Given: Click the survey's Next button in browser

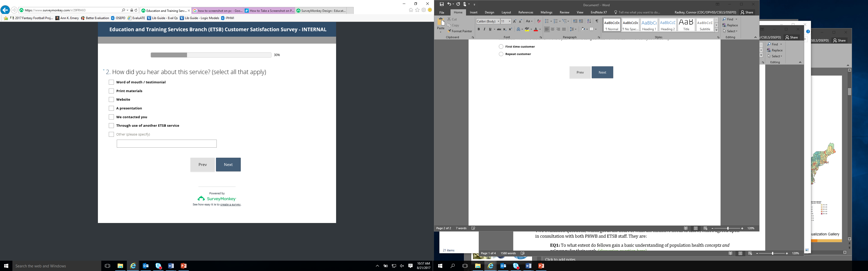Looking at the screenshot, I should click(228, 165).
